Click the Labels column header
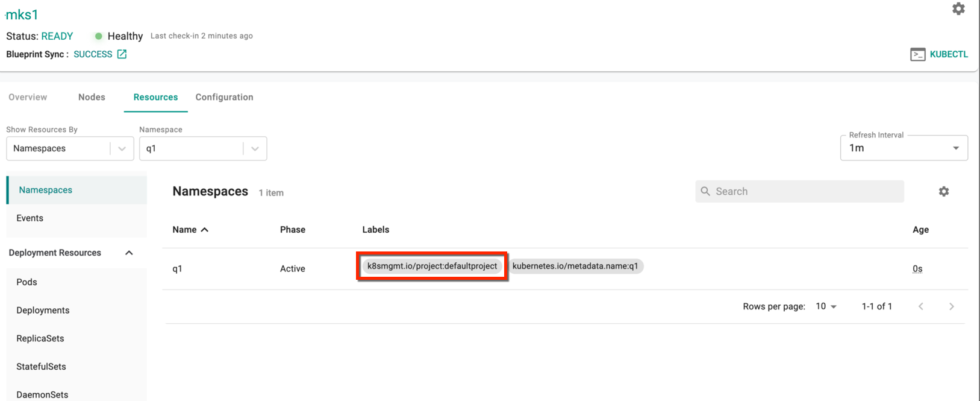 (x=376, y=230)
